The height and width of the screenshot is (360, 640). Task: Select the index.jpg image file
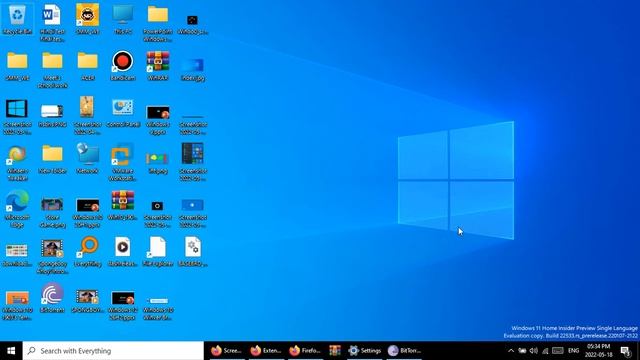[193, 69]
